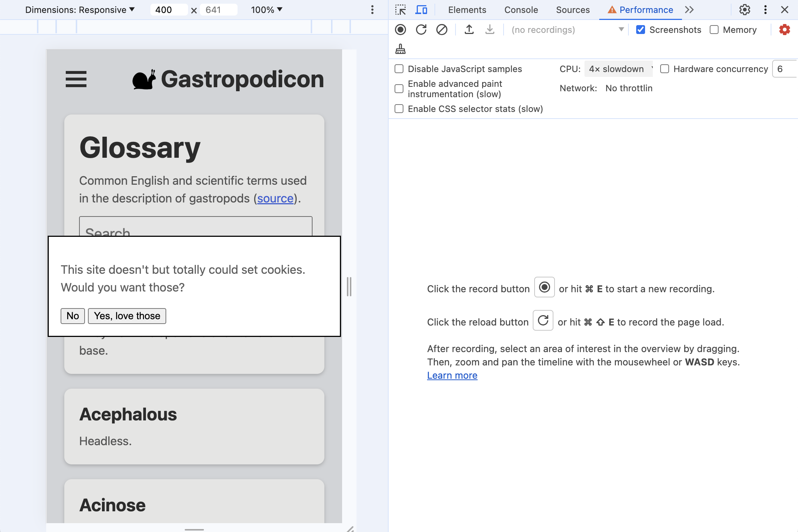
Task: Click the source hyperlink in glossary description
Action: [x=276, y=198]
